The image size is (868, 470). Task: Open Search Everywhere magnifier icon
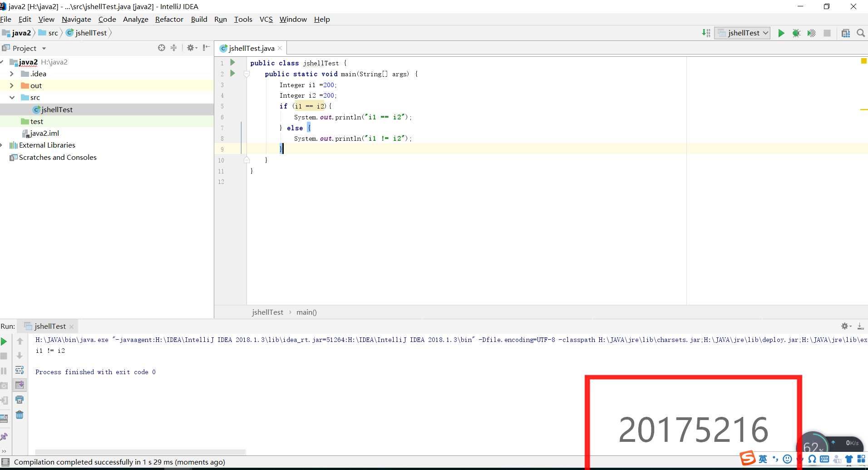click(x=860, y=33)
